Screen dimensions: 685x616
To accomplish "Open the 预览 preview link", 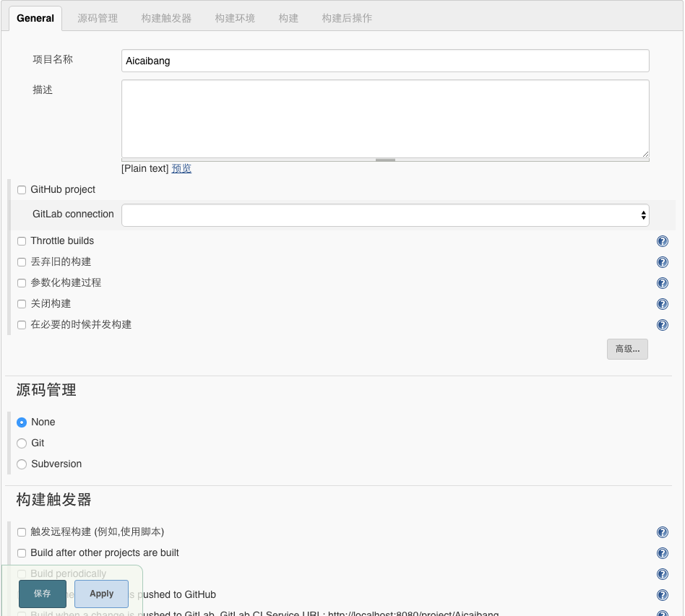I will point(181,168).
